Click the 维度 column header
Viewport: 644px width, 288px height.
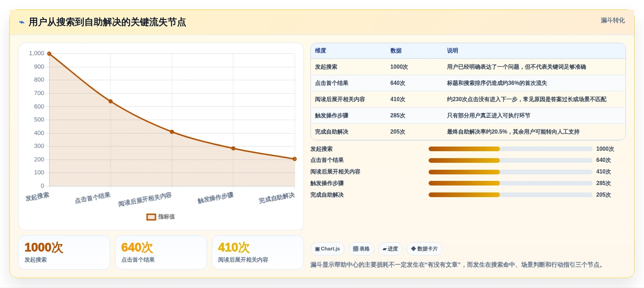point(321,51)
